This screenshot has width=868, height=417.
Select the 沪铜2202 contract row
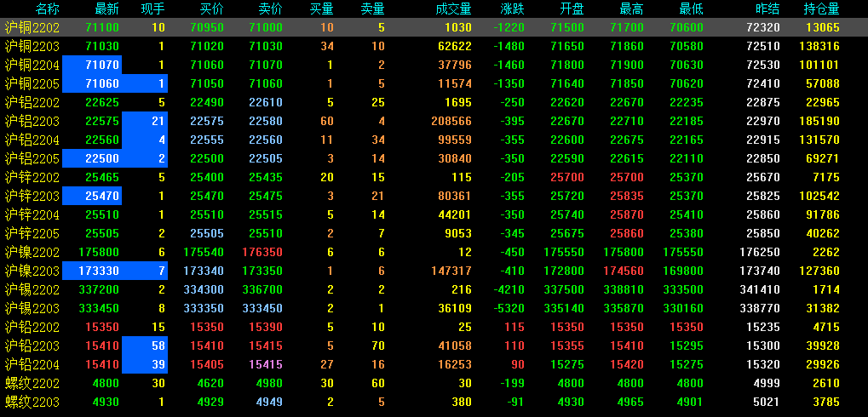[x=434, y=27]
